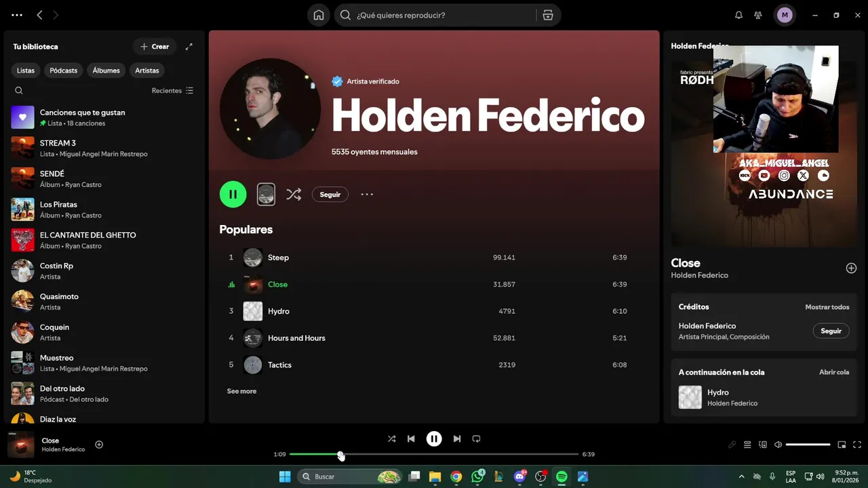Viewport: 868px width, 488px height.
Task: Open the connect to device icon
Action: coord(763,445)
